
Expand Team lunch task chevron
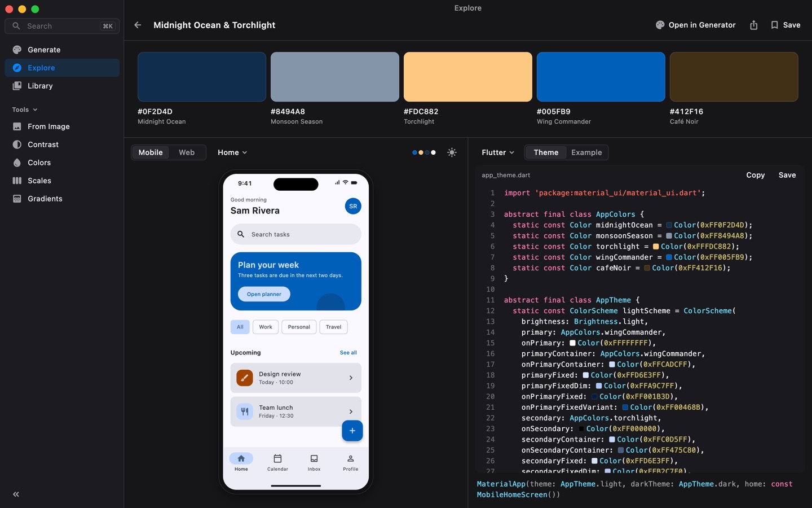click(351, 411)
